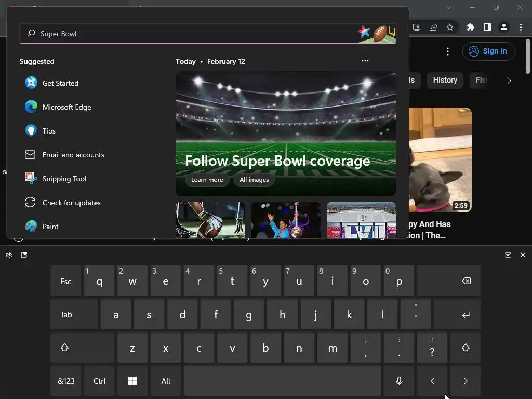Open the Chrome three-dot menu
532x399 pixels.
tap(521, 27)
